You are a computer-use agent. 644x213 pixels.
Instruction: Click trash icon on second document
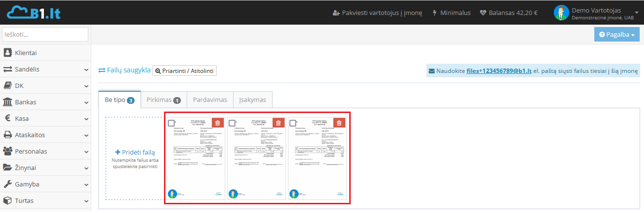[278, 123]
